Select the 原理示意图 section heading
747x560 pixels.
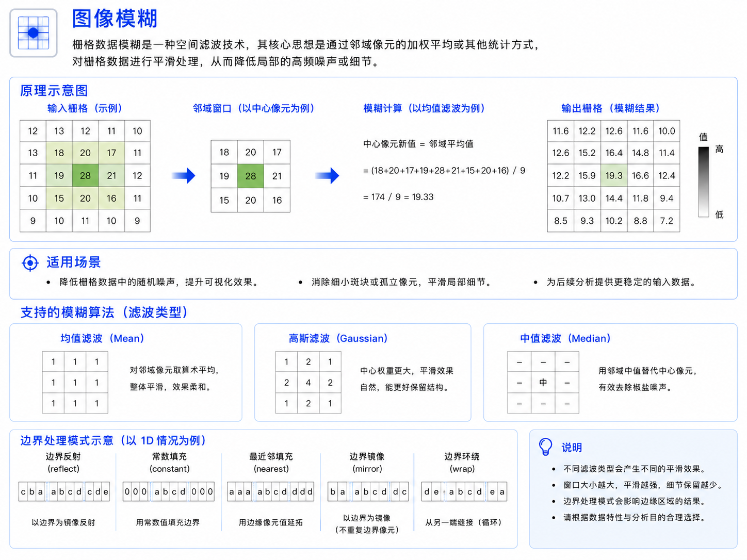click(x=54, y=91)
